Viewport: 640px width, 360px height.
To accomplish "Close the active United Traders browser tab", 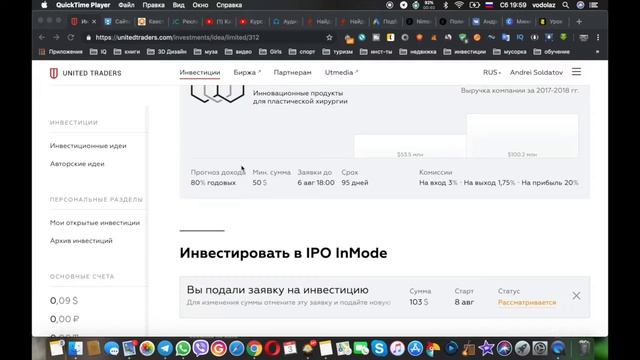I will click(x=94, y=22).
